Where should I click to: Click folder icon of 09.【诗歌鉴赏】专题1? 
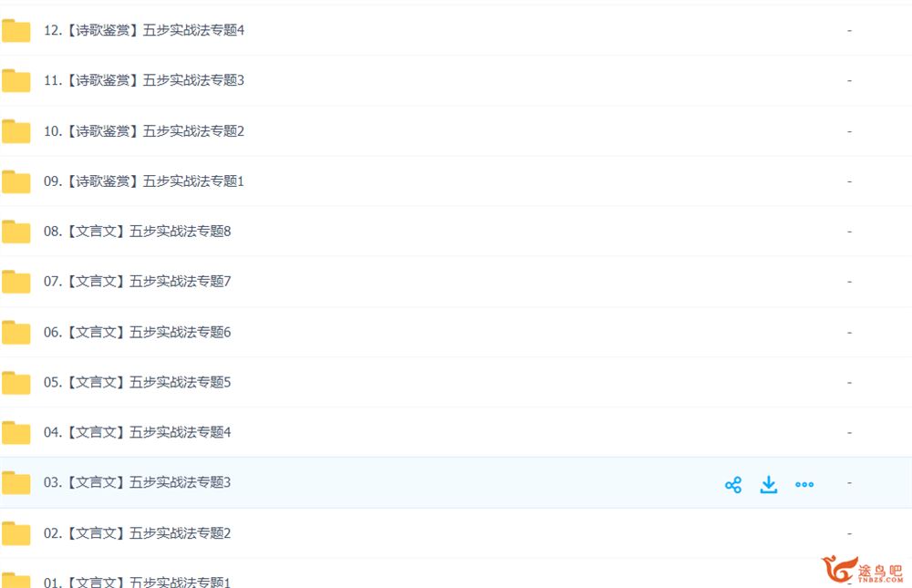pyautogui.click(x=16, y=181)
